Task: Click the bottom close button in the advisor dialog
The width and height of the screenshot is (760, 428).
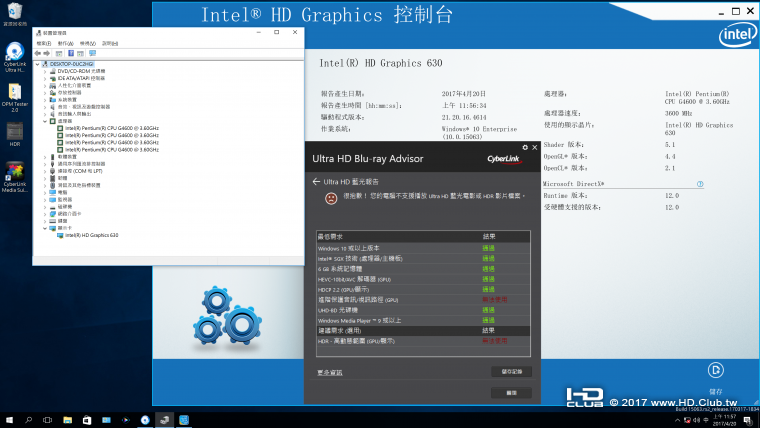Action: click(511, 393)
